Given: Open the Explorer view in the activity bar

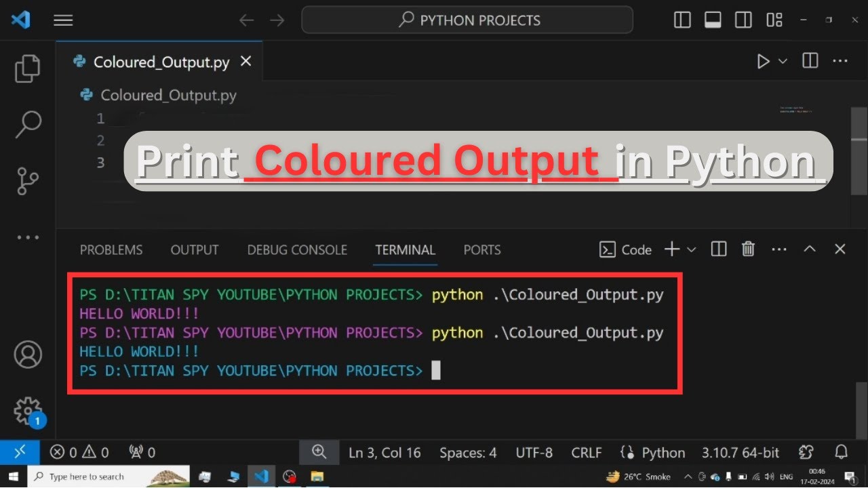Looking at the screenshot, I should coord(28,69).
